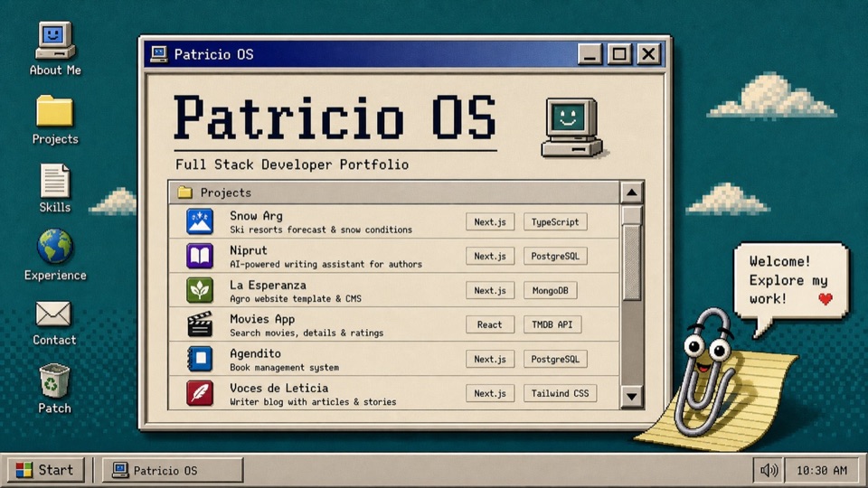Click the Voces de Leticia feather icon
The height and width of the screenshot is (488, 868).
pos(200,393)
